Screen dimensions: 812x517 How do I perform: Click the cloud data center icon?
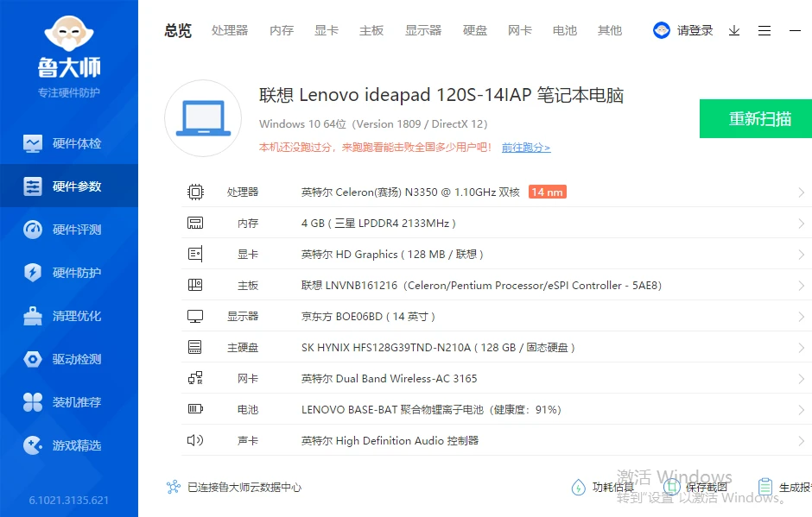click(x=174, y=487)
